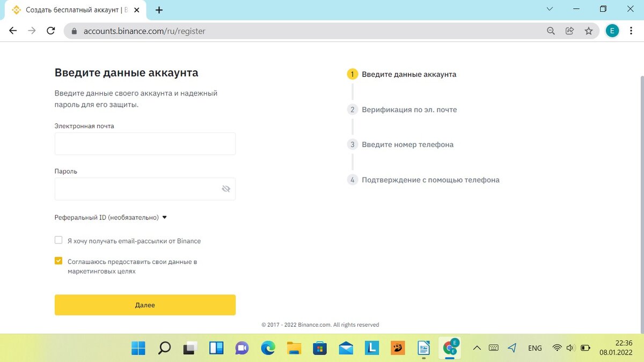Check the email-рассылки от Binance checkbox
Screen dimensions: 644x362
coord(58,240)
